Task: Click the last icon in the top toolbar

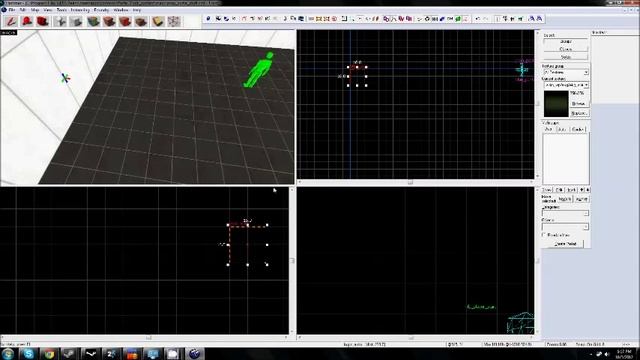Action: [x=540, y=19]
